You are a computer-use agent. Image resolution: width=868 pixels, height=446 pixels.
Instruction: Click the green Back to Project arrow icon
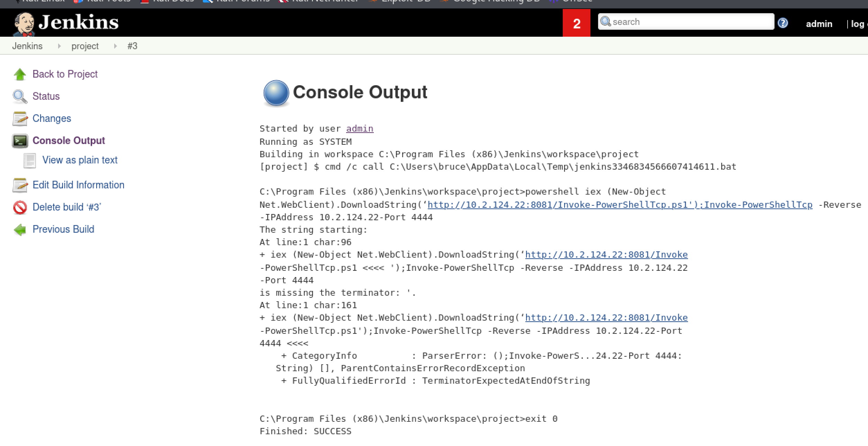point(20,74)
